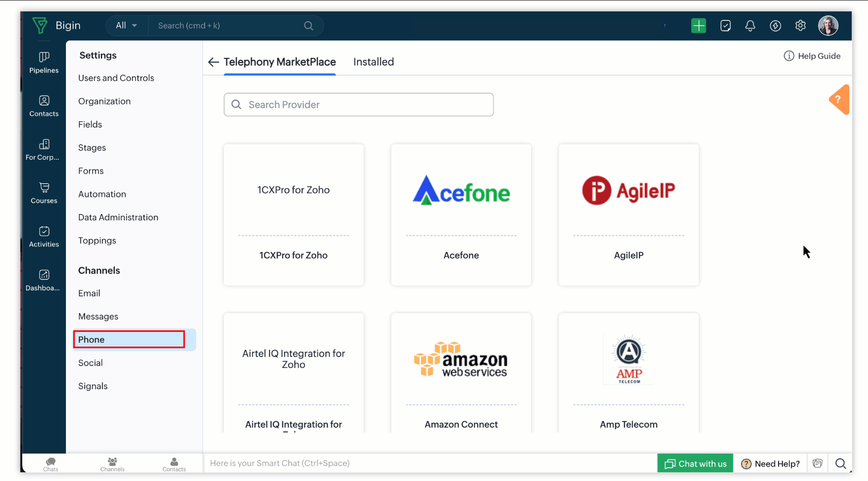
Task: Open the orange question mark help tab
Action: pos(839,100)
